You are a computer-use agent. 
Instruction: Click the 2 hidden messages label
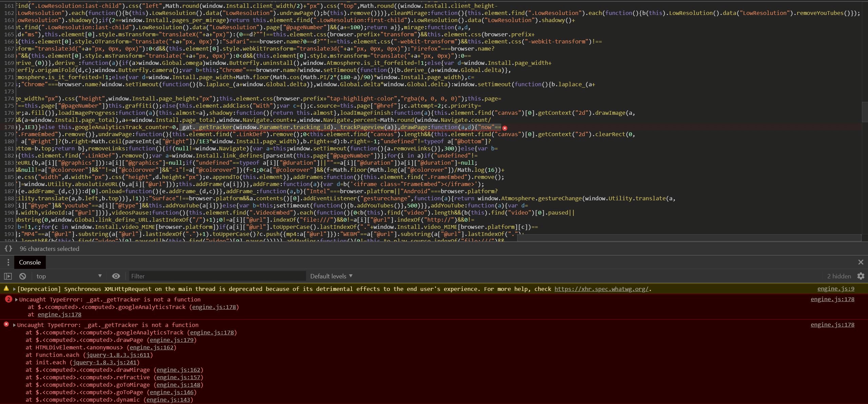click(x=839, y=276)
